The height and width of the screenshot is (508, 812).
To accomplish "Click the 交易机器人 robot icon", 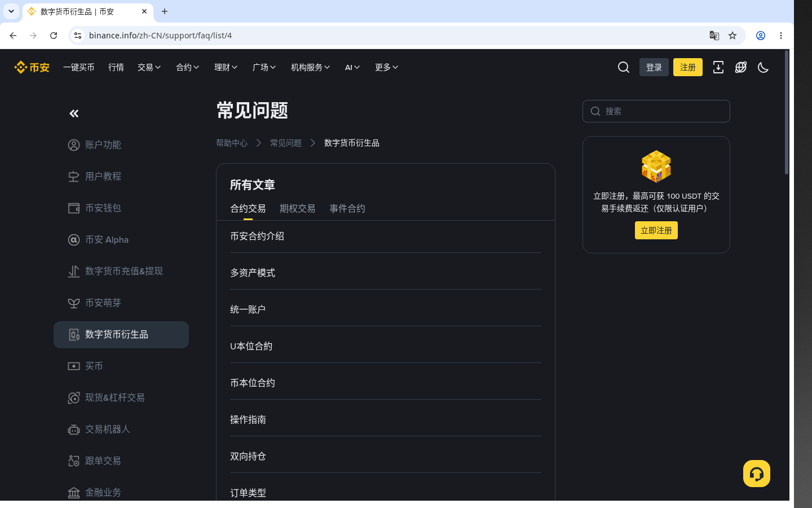I will click(x=74, y=430).
